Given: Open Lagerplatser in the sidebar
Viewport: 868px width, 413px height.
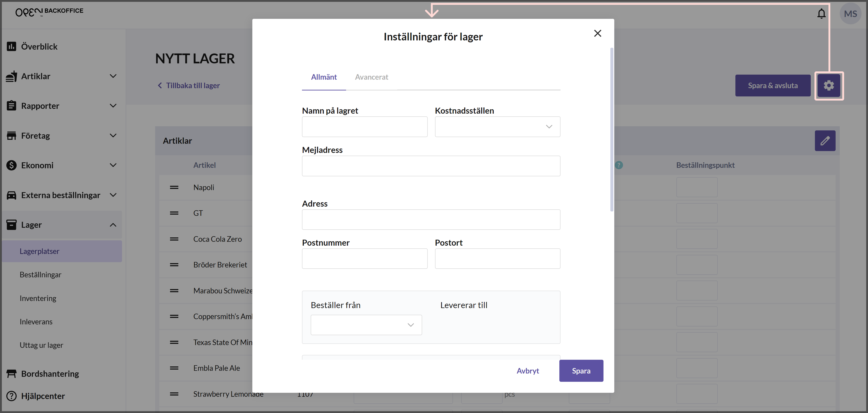Looking at the screenshot, I should 62,251.
